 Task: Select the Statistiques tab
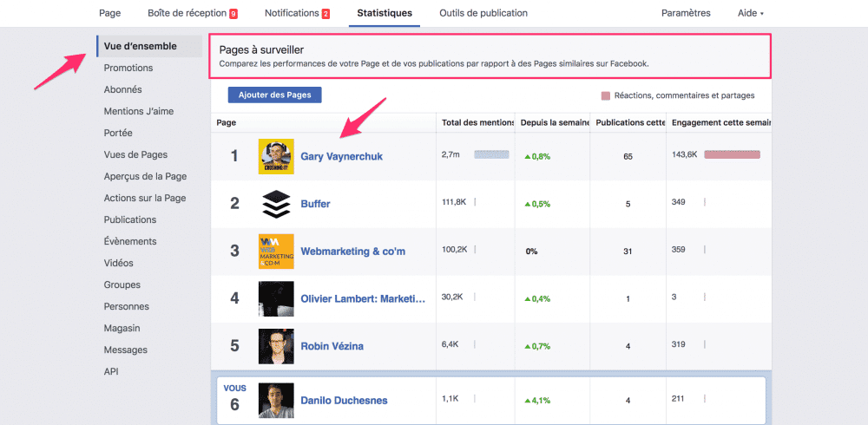(x=385, y=13)
